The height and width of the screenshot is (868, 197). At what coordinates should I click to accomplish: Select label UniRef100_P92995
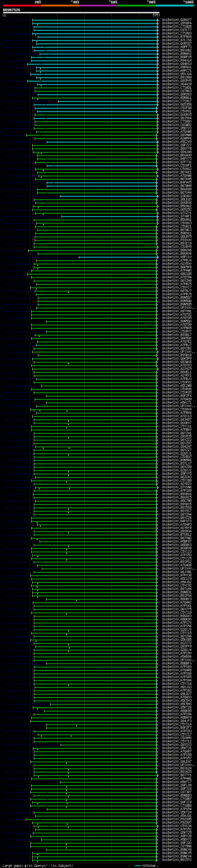176,819
